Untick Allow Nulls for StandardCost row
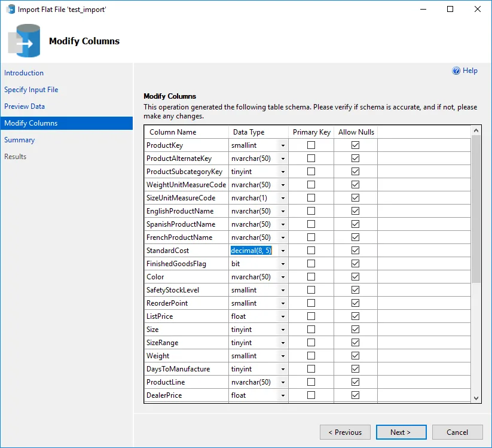Image resolution: width=492 pixels, height=448 pixels. [x=355, y=251]
